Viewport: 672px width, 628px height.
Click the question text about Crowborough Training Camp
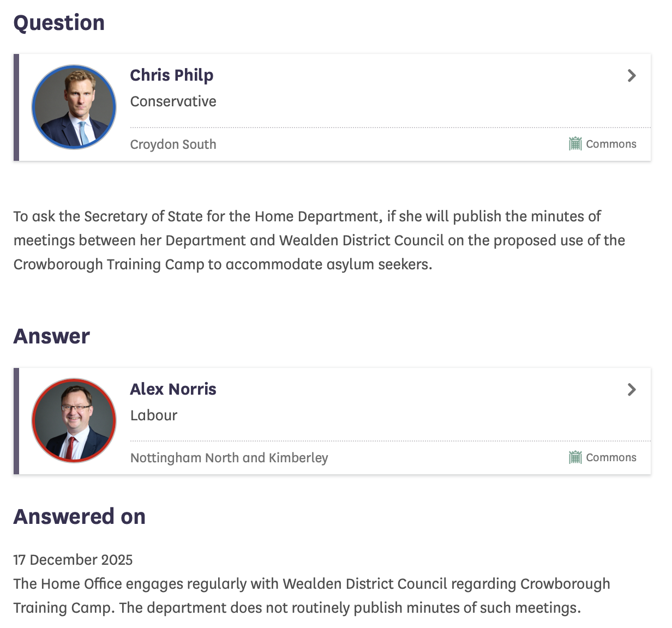click(x=319, y=240)
